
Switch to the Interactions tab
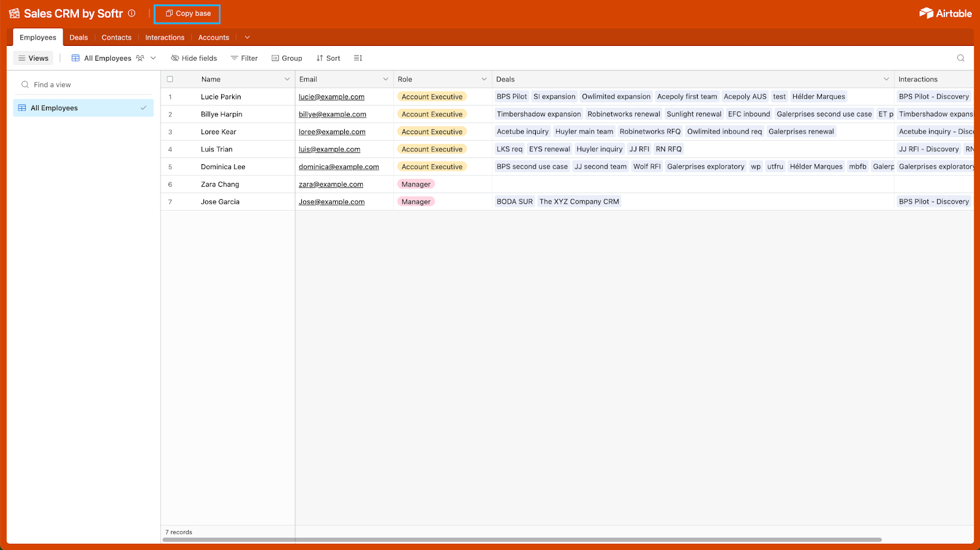[165, 37]
